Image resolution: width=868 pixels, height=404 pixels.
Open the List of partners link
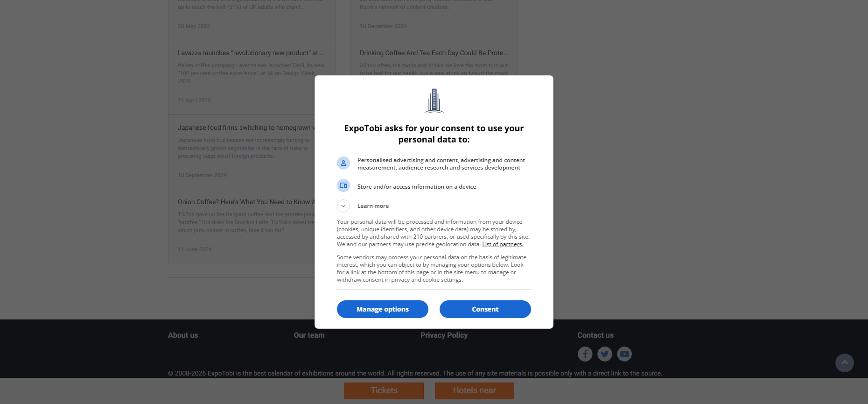pos(503,244)
